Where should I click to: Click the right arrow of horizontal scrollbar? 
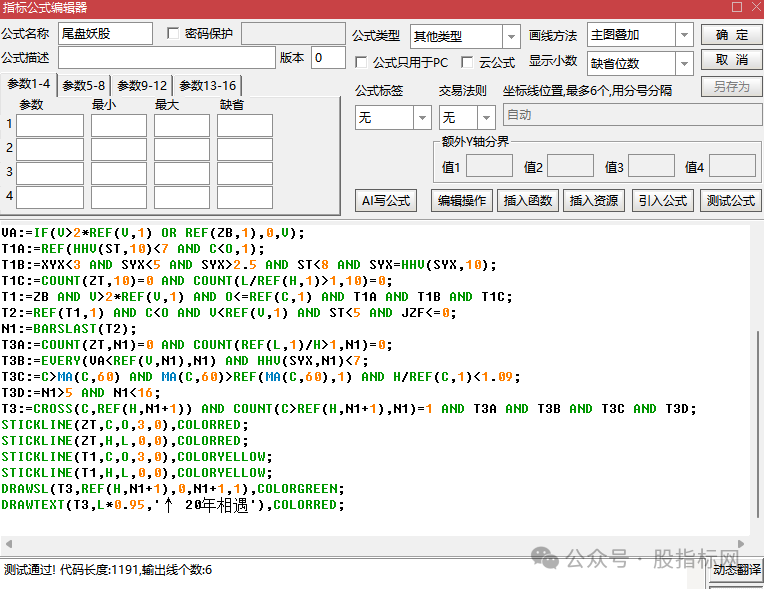pos(741,544)
